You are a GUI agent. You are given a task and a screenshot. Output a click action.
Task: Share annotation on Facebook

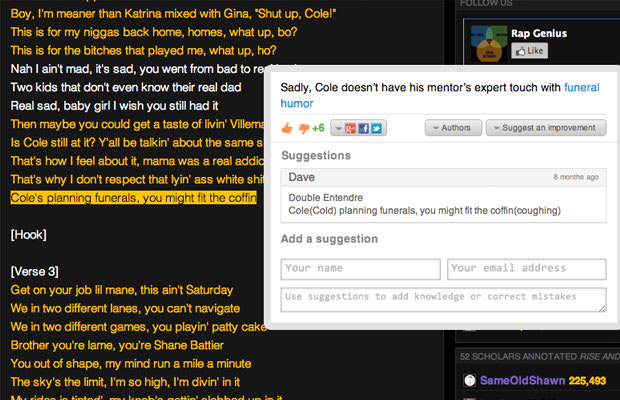(363, 128)
